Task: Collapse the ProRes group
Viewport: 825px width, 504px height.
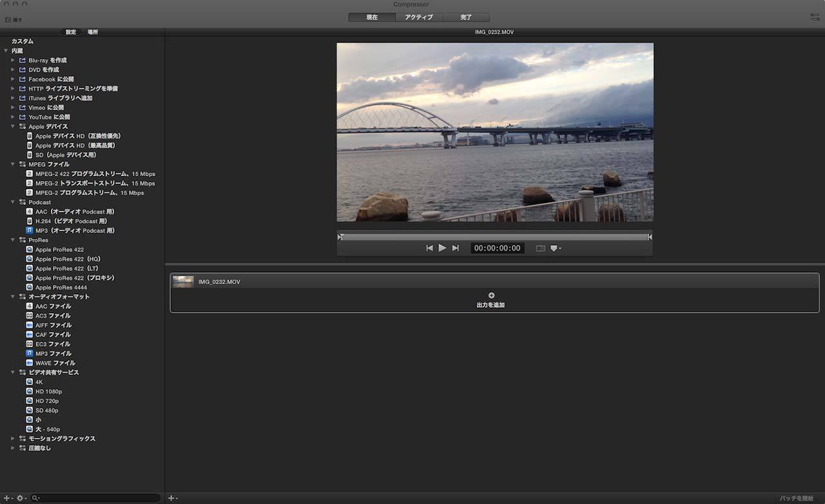Action: coord(13,240)
